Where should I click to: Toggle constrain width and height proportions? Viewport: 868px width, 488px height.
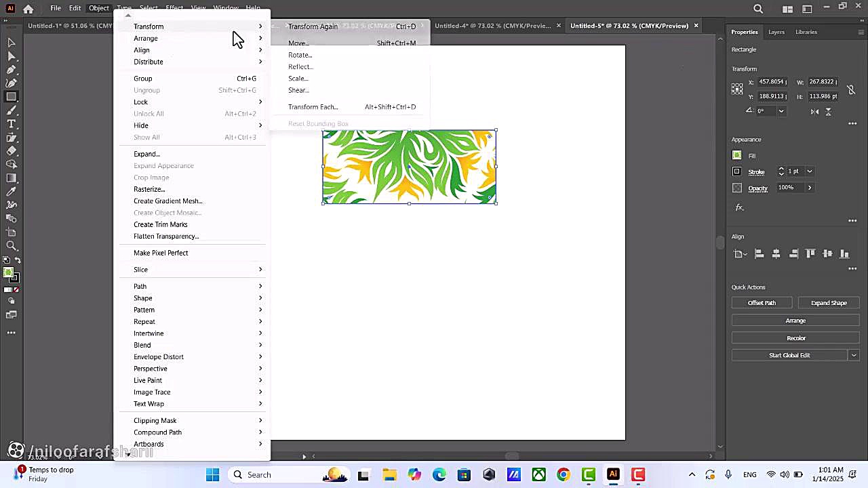[x=850, y=89]
